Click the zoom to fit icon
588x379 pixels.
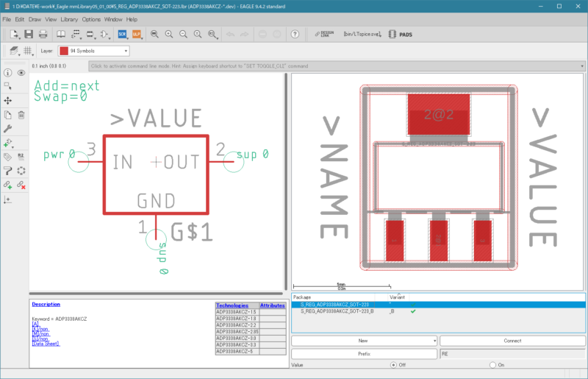pyautogui.click(x=154, y=34)
